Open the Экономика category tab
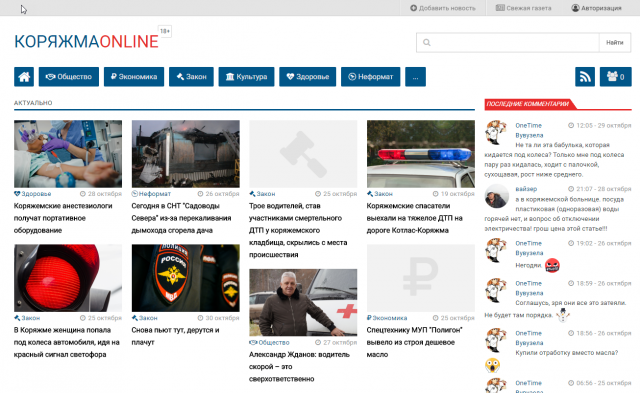This screenshot has height=393, width=640. 134,77
